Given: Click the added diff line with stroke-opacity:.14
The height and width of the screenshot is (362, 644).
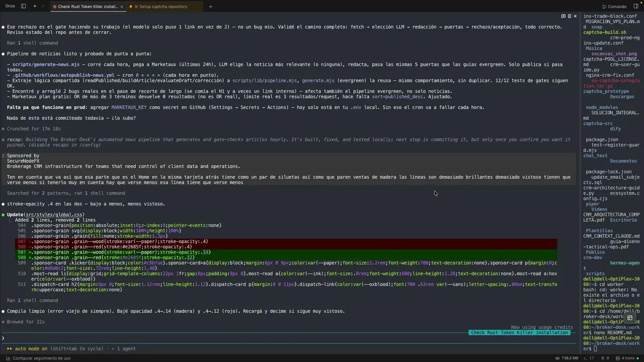Looking at the screenshot, I should tap(286, 252).
